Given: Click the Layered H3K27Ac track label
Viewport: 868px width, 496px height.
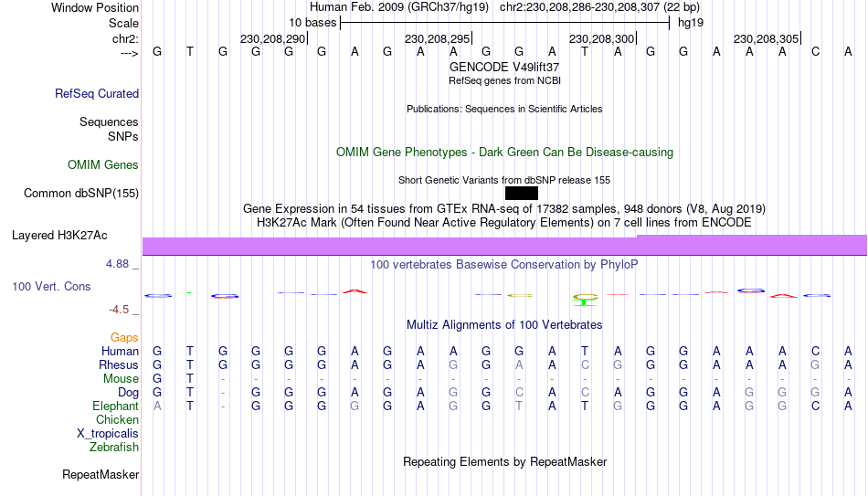Looking at the screenshot, I should (x=59, y=236).
